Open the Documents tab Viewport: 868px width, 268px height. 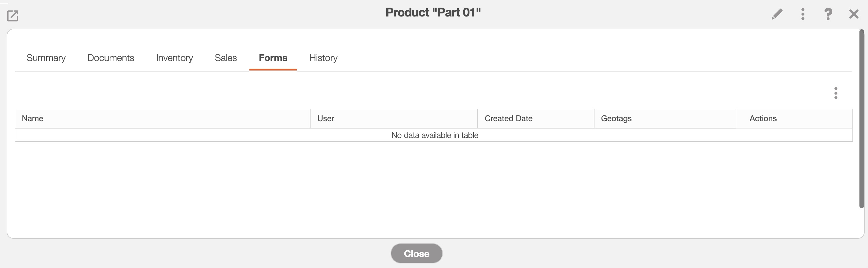tap(111, 58)
